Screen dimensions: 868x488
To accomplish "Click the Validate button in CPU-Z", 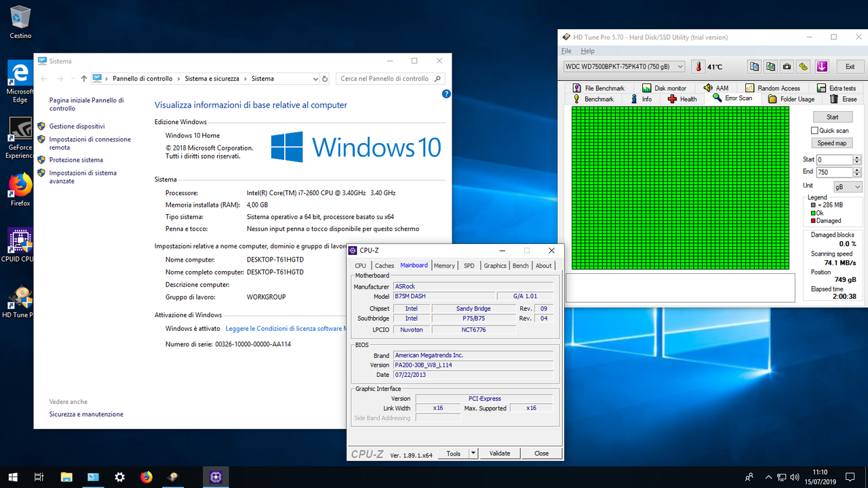I will 500,453.
